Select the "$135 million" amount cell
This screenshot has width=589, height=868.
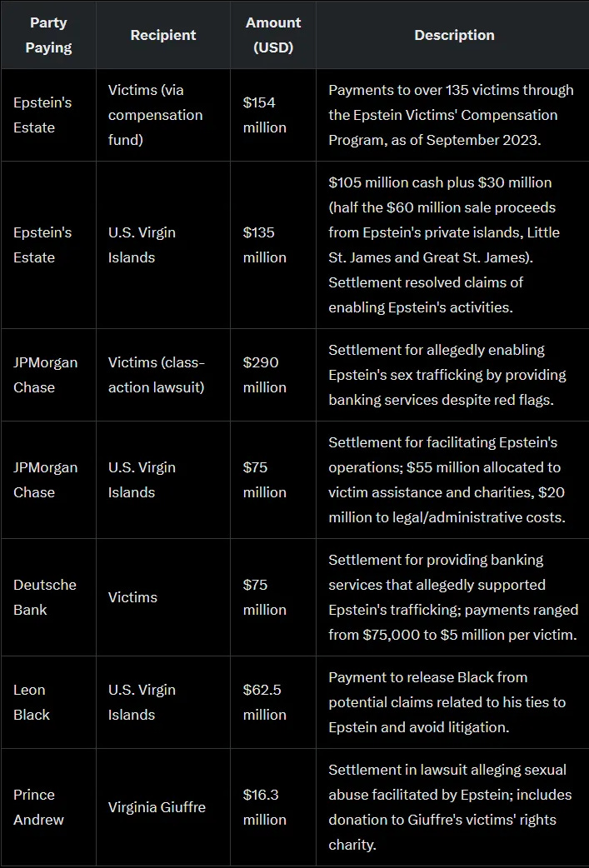click(264, 245)
